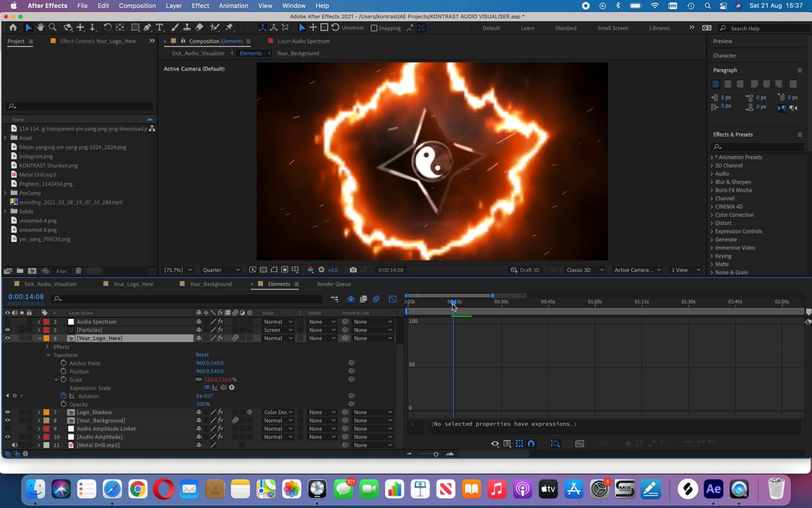Hide the [Audio Amplitude] layer eye
Image resolution: width=812 pixels, height=508 pixels.
(x=8, y=437)
